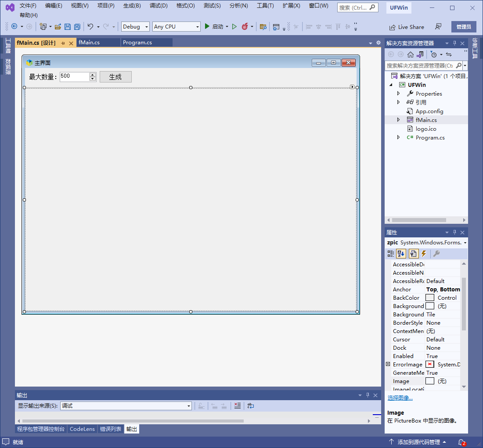Expand the Program.cs tree node
Viewport: 483px width, 448px height.
398,137
